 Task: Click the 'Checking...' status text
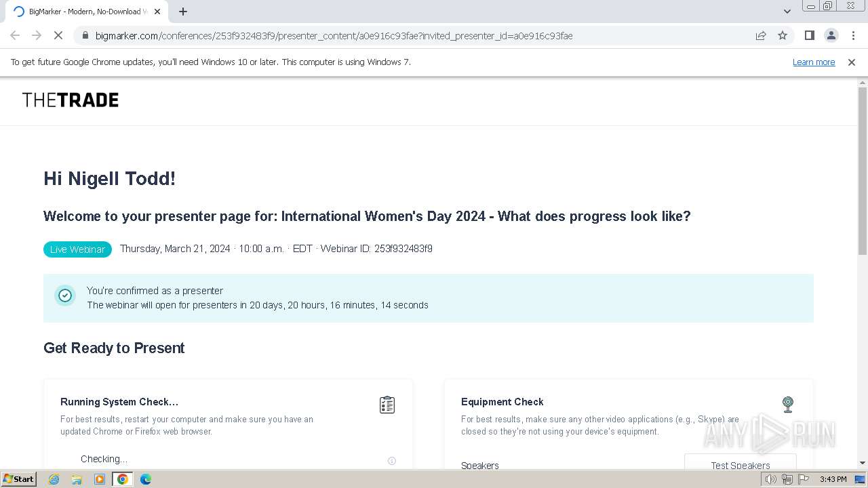(x=104, y=459)
